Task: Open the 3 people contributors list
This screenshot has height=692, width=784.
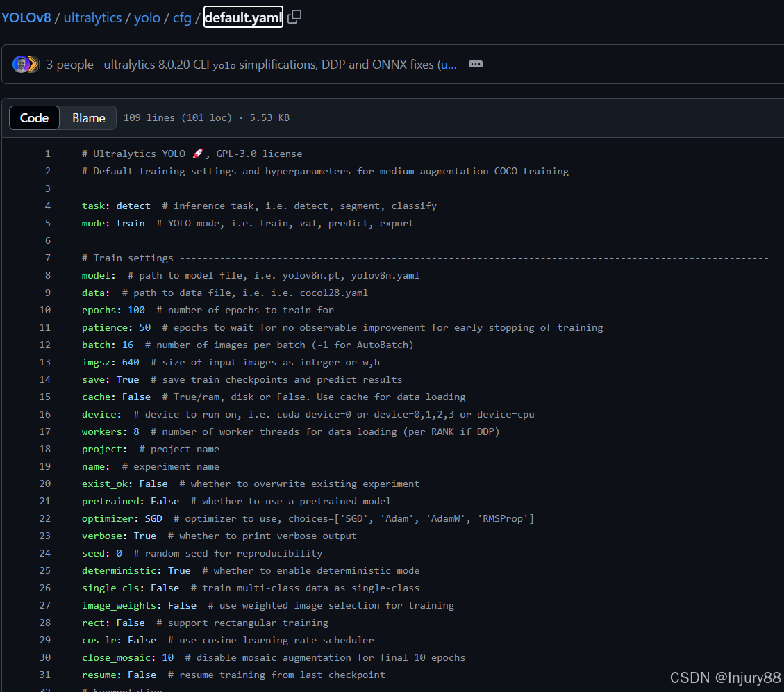Action: tap(70, 65)
